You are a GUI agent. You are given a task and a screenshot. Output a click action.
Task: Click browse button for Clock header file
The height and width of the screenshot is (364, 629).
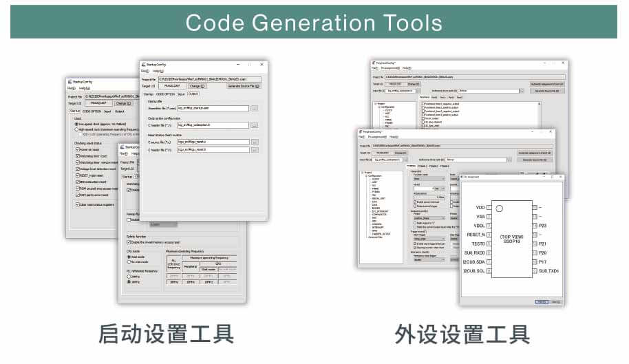(x=254, y=125)
